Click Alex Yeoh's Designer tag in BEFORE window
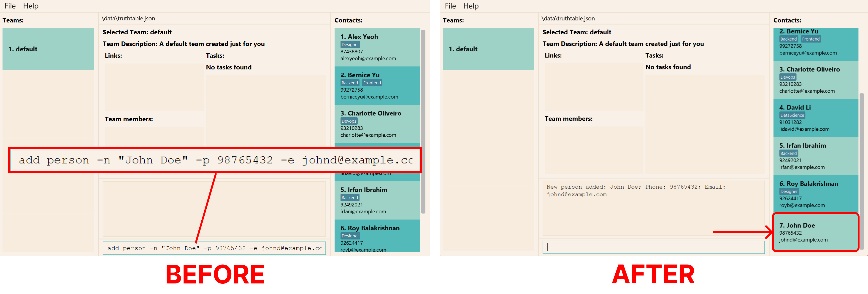The height and width of the screenshot is (294, 868). point(350,44)
